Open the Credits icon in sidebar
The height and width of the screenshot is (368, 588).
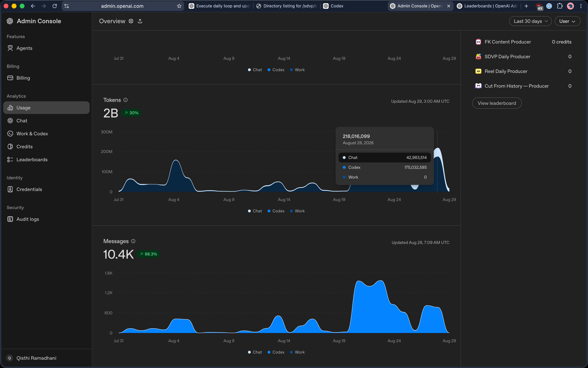[10, 147]
